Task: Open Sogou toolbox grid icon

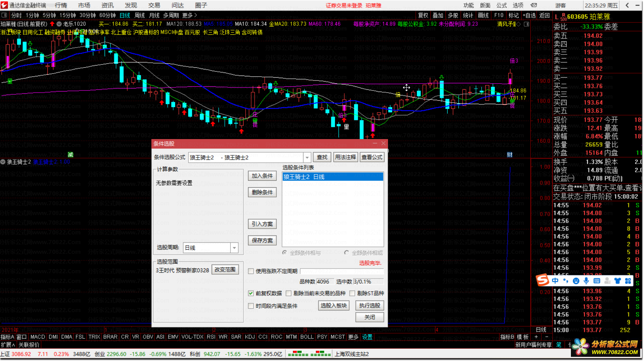Action: (628, 281)
